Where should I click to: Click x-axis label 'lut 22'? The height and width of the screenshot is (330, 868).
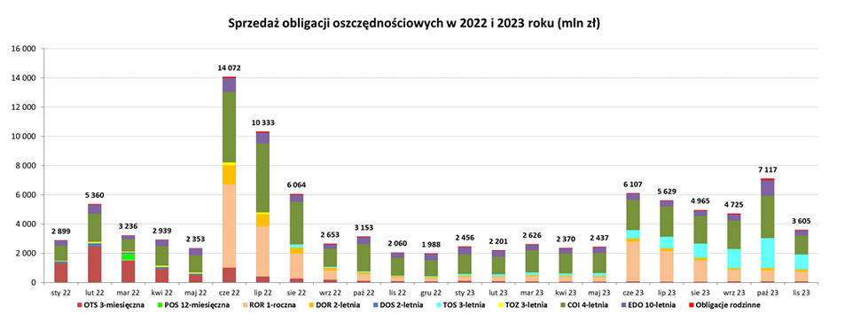point(94,293)
